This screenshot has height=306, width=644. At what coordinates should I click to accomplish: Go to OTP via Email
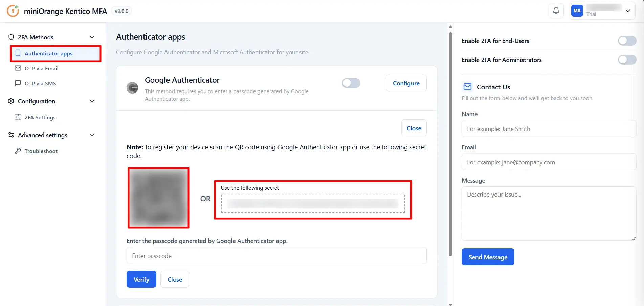pos(41,68)
